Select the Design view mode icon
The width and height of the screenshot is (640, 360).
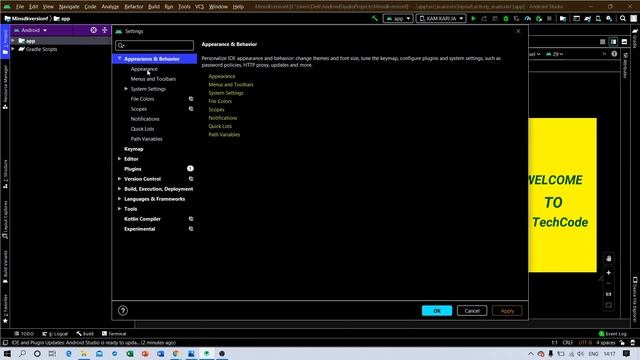624,42
